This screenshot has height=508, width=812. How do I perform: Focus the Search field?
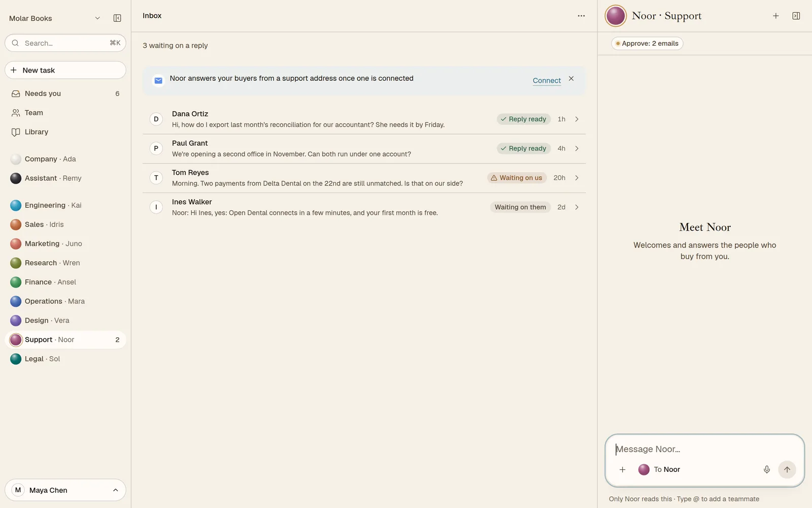65,43
